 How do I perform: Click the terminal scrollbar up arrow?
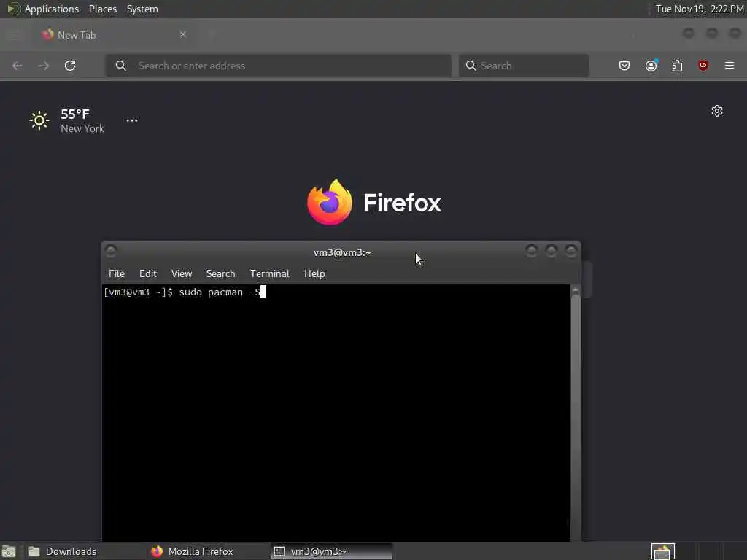pyautogui.click(x=576, y=289)
